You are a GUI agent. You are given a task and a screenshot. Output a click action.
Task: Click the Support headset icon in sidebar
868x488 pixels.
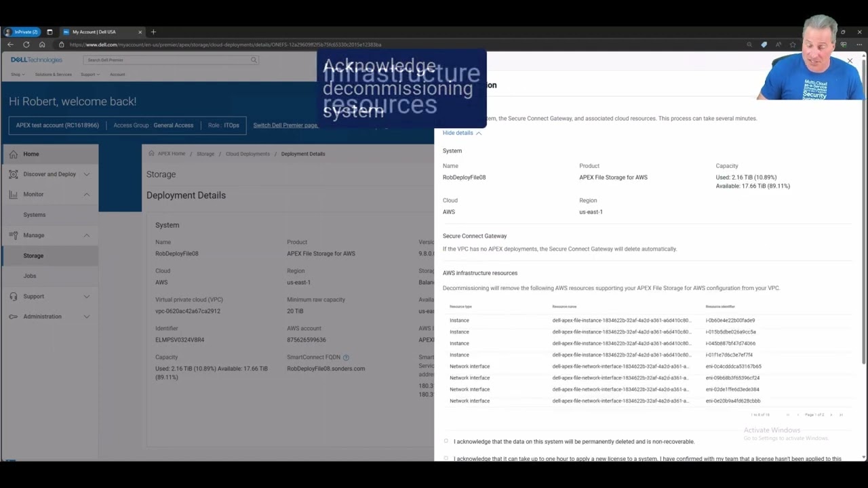(14, 296)
